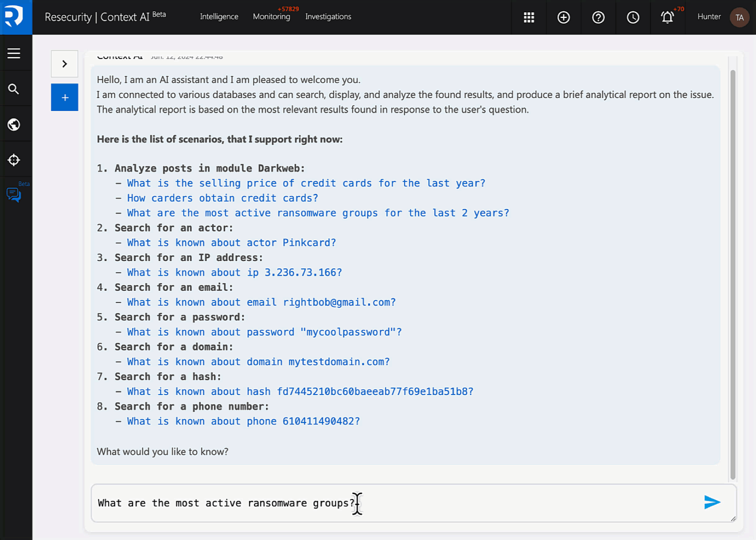756x540 pixels.
Task: Start a new chat with blue plus button
Action: [x=64, y=97]
